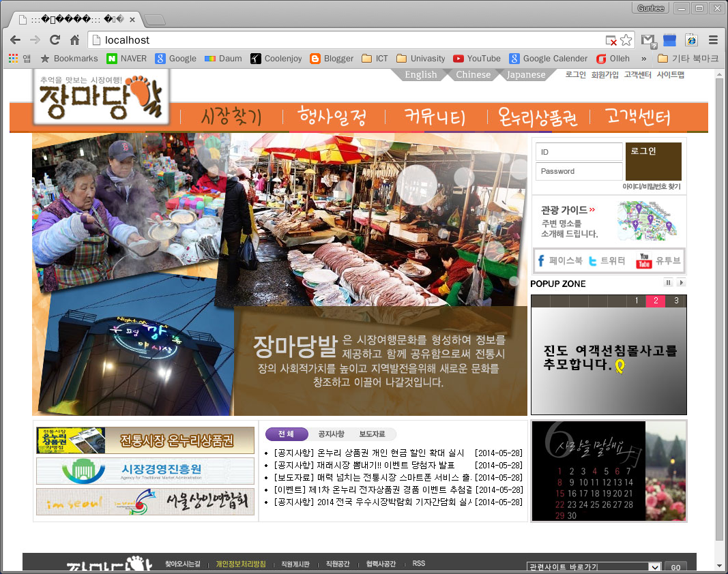Click the top 사이트맵 link

671,75
